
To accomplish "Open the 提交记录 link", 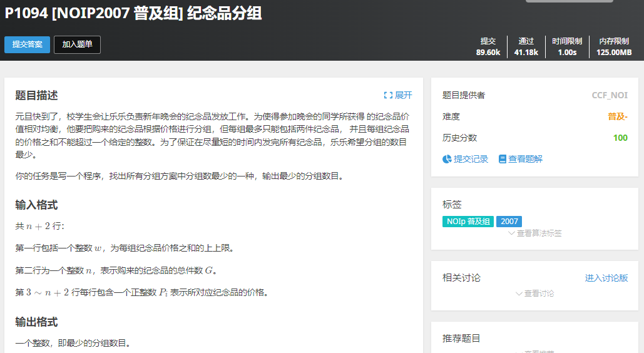I will tap(471, 159).
